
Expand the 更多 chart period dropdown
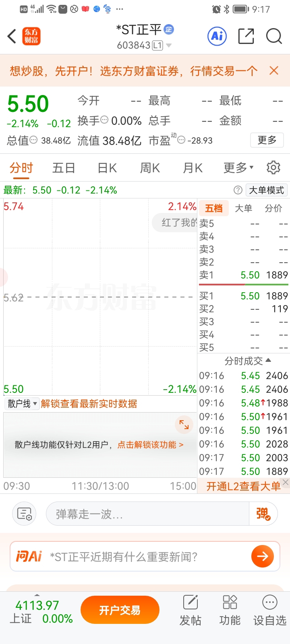coord(238,167)
